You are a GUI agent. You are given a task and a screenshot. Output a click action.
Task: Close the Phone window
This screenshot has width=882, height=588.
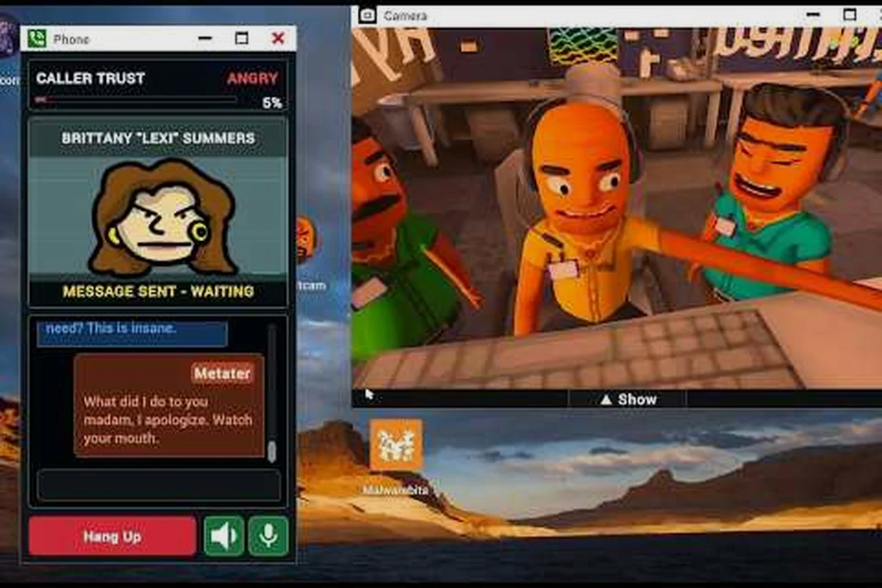point(278,38)
